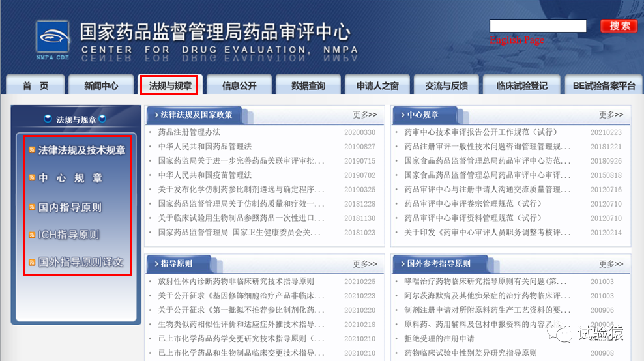Open the 申请人之窗 tab
The image size is (644, 361).
point(377,85)
